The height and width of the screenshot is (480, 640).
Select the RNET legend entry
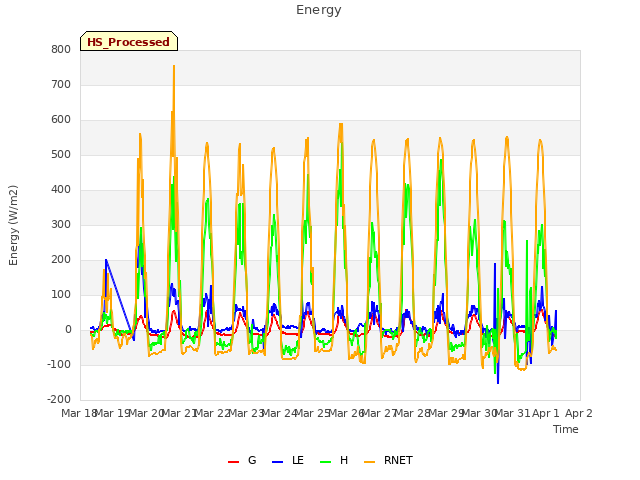388,460
